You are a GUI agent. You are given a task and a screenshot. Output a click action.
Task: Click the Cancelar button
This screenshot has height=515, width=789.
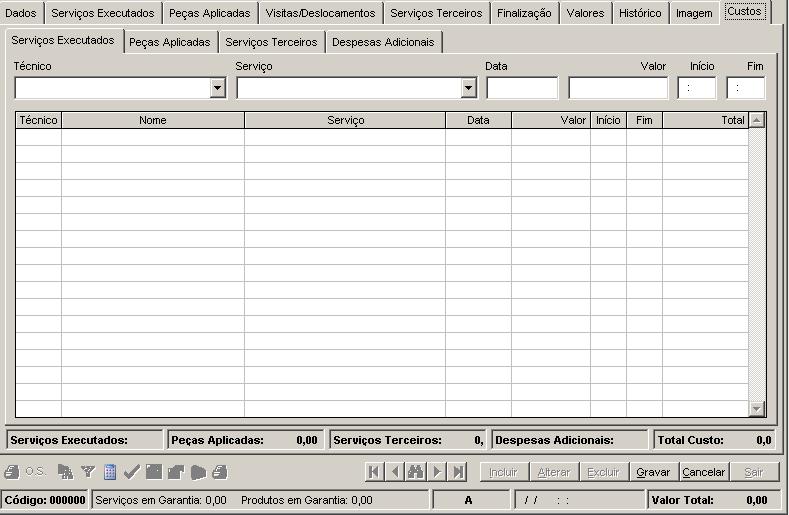point(703,472)
